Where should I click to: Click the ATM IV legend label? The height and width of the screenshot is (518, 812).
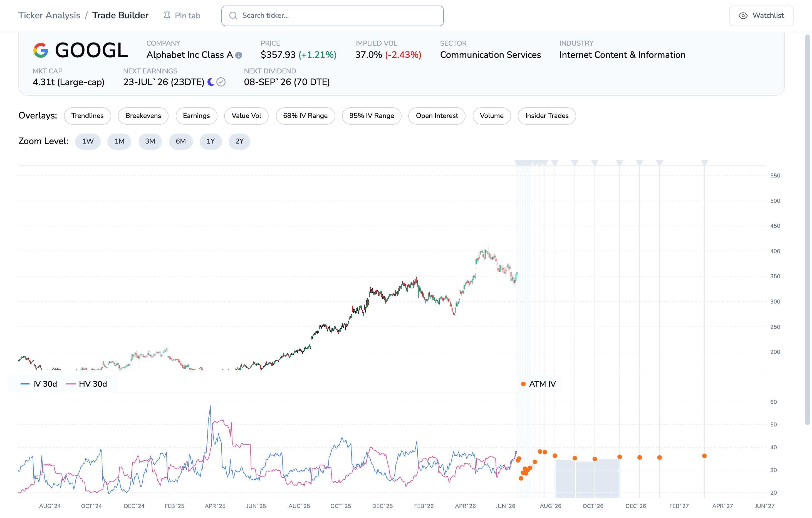coord(542,384)
